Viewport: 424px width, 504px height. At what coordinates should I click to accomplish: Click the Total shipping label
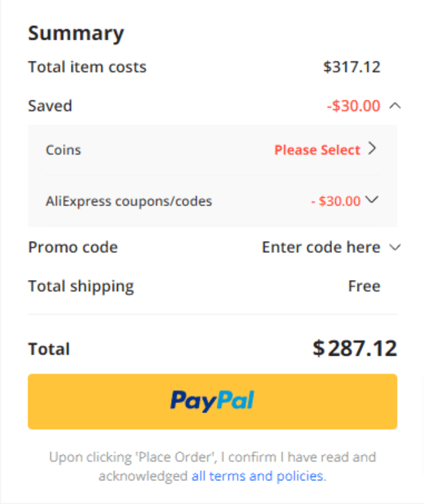tap(81, 286)
